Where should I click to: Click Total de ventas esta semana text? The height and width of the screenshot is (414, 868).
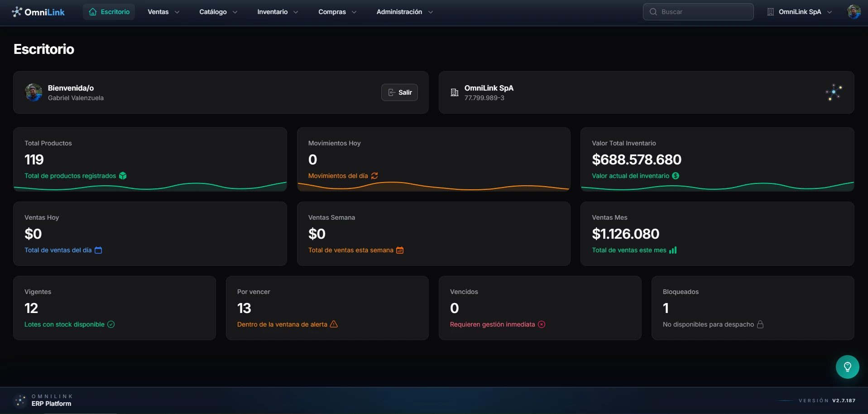click(x=350, y=250)
